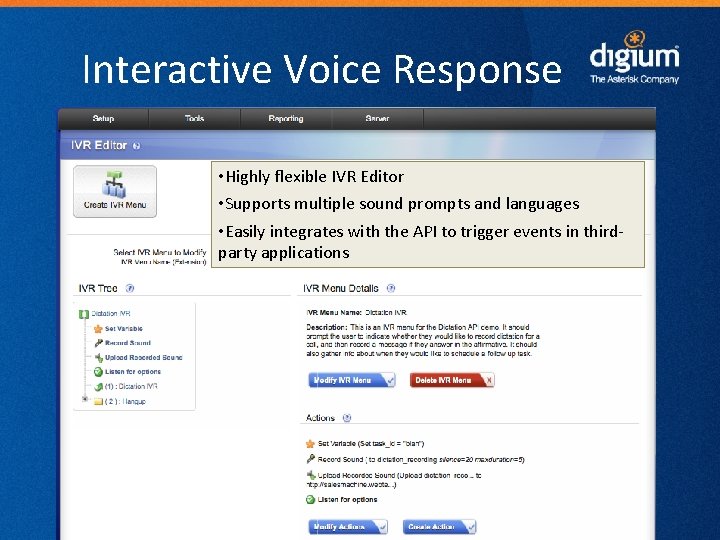Open the Server menu tab
The height and width of the screenshot is (540, 720).
click(x=377, y=118)
